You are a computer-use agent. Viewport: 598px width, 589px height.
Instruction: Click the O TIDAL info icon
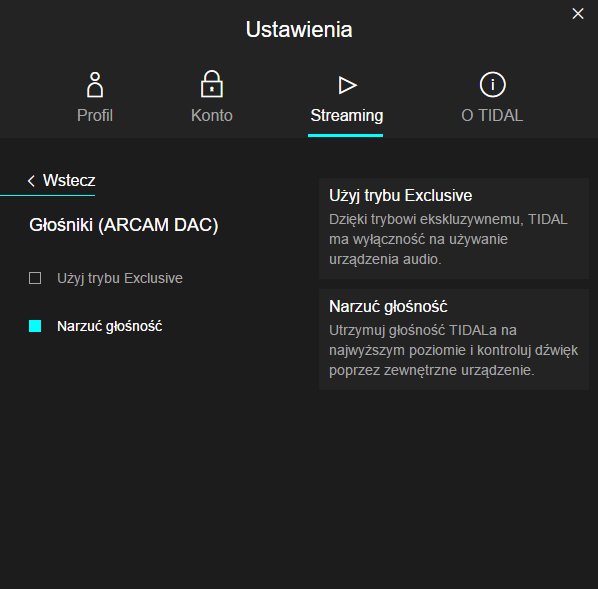coord(492,85)
